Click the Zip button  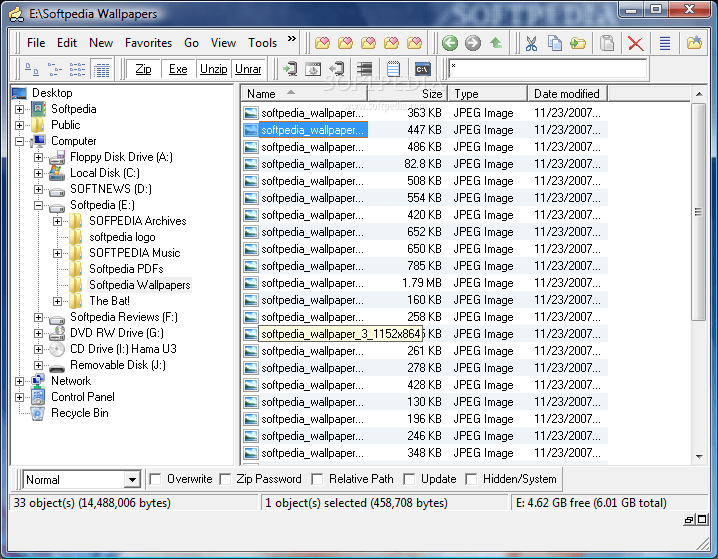tap(143, 69)
